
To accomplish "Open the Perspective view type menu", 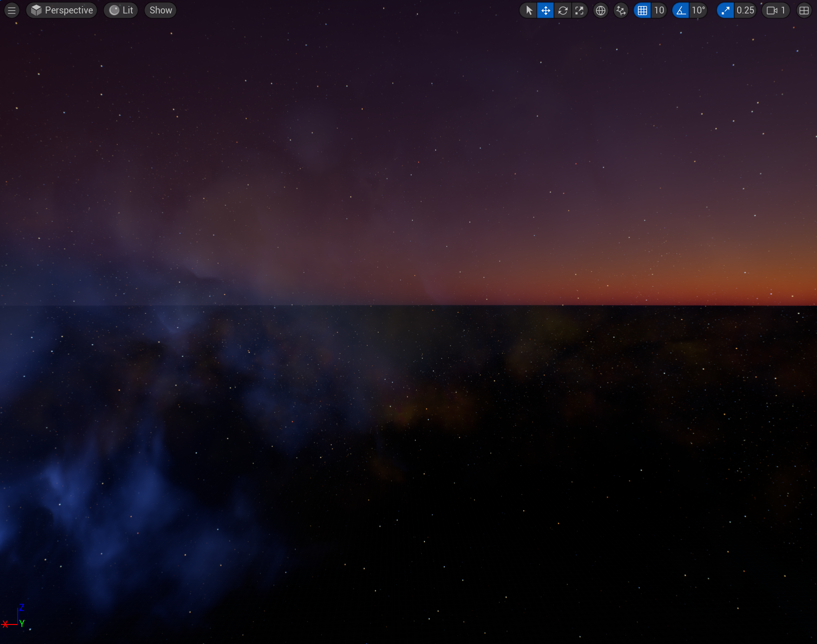I will pyautogui.click(x=62, y=10).
